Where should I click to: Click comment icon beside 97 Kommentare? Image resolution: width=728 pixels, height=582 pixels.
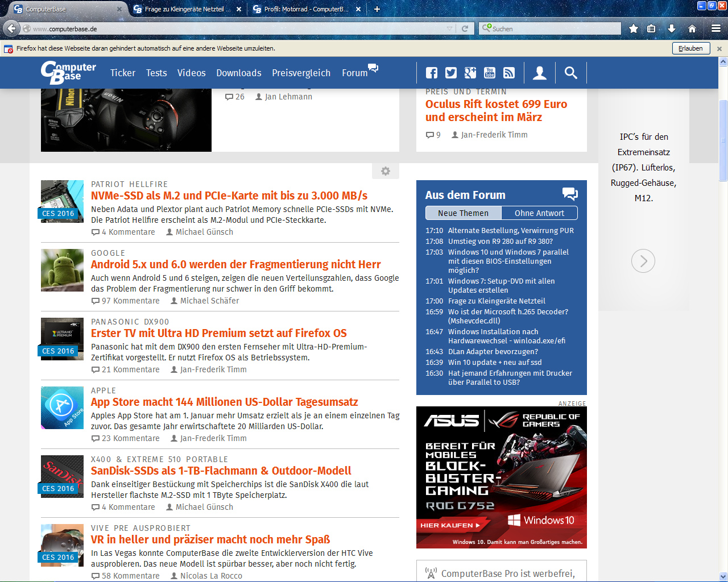[95, 301]
